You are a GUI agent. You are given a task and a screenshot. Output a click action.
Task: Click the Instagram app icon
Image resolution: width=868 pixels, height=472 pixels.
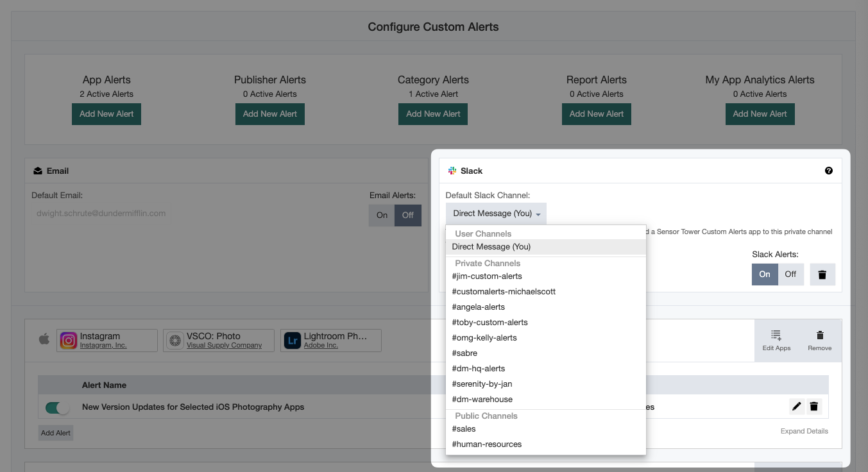(x=69, y=341)
